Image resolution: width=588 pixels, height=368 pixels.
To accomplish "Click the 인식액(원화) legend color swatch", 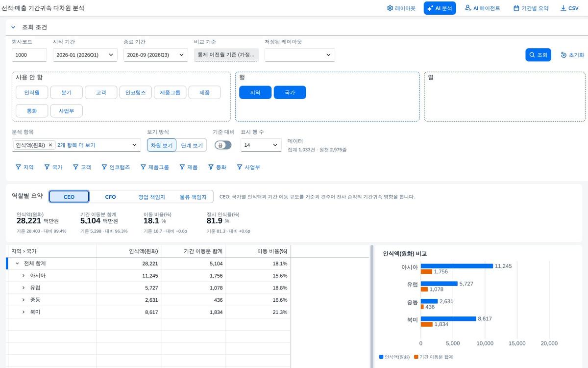I will (381, 357).
